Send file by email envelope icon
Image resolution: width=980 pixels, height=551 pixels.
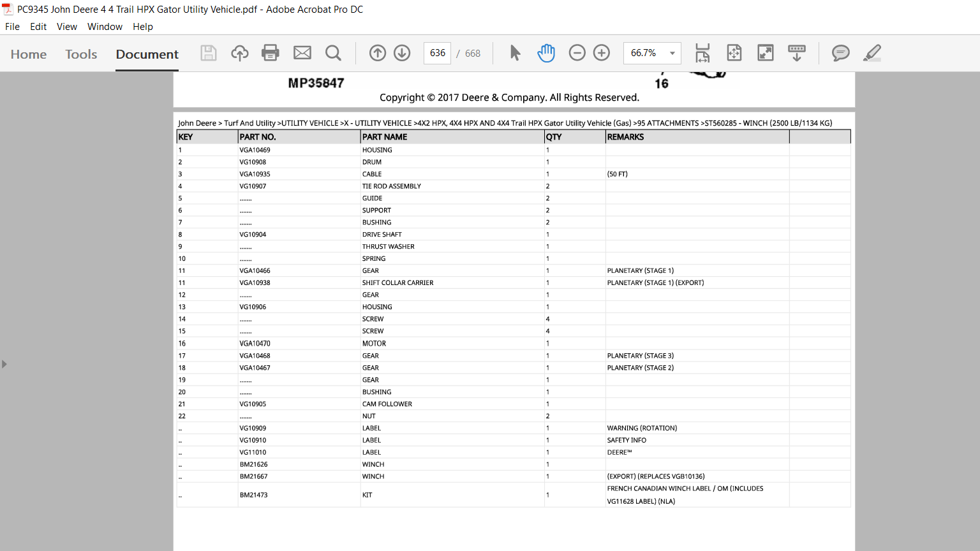pyautogui.click(x=302, y=53)
